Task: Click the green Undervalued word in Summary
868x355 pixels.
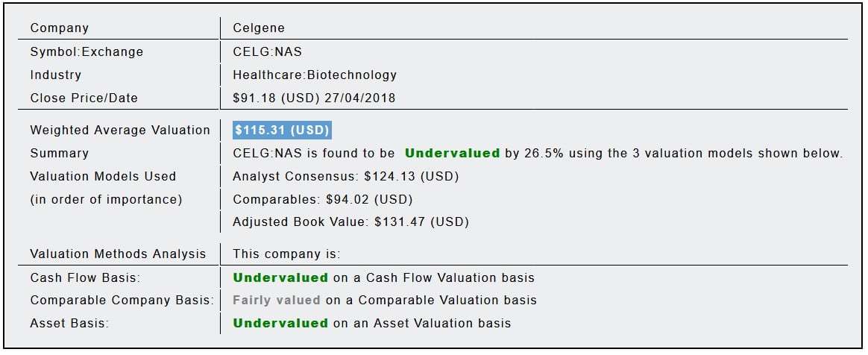Action: click(452, 153)
